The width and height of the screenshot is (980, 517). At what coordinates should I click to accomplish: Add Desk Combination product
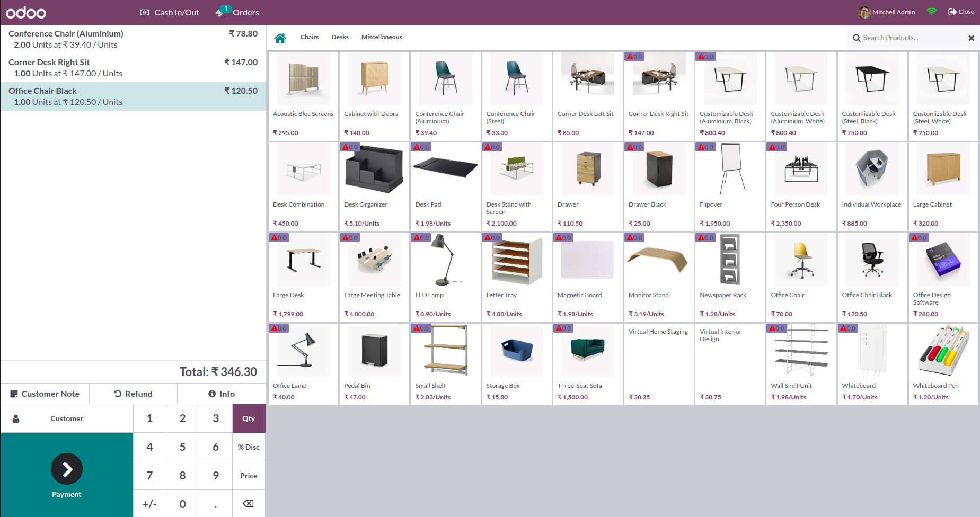coord(303,186)
